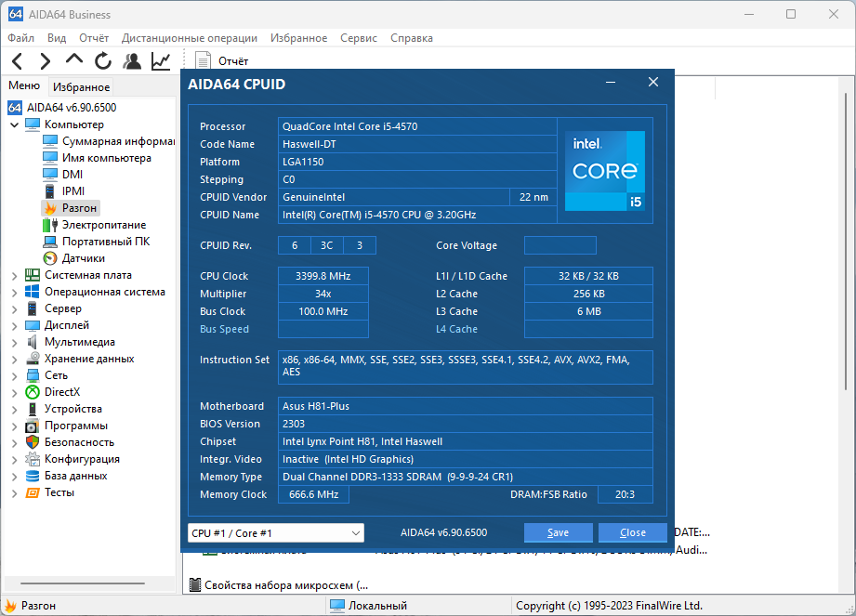The height and width of the screenshot is (616, 856).
Task: Expand the Системная плата node
Action: click(15, 276)
